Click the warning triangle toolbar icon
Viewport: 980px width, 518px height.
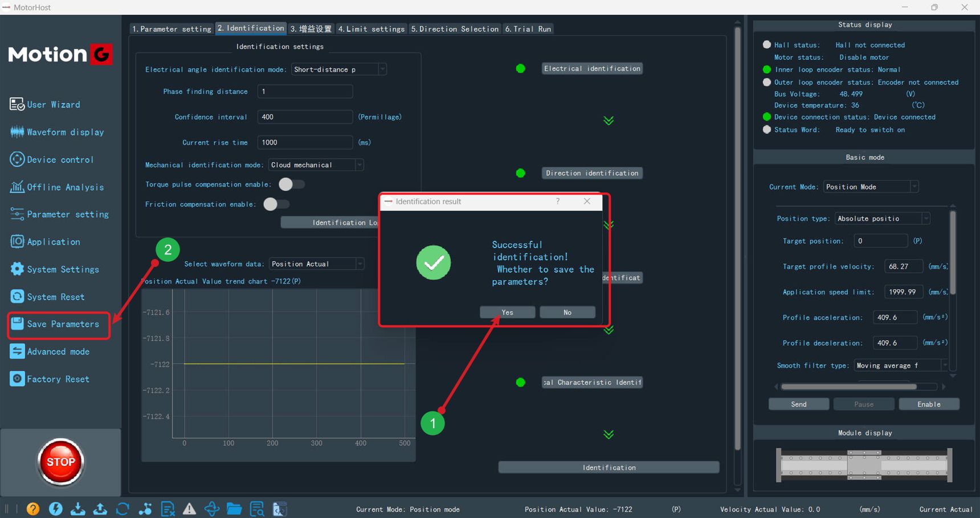pos(189,509)
